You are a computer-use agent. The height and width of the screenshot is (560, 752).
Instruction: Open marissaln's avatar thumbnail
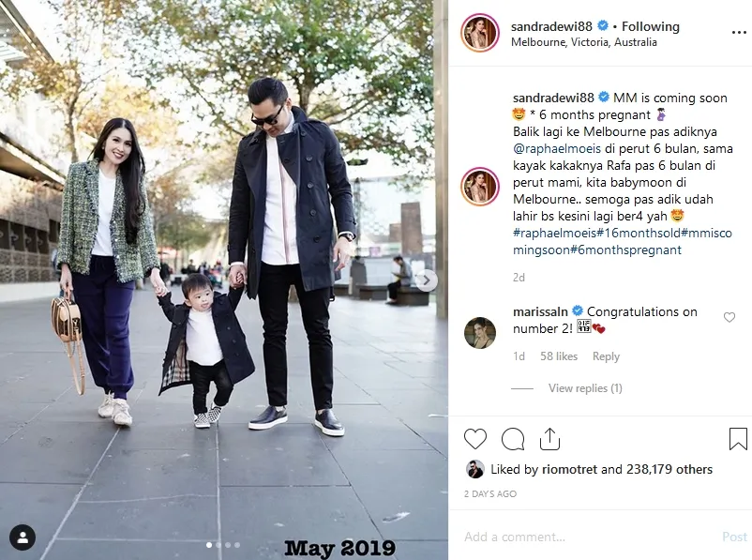479,332
